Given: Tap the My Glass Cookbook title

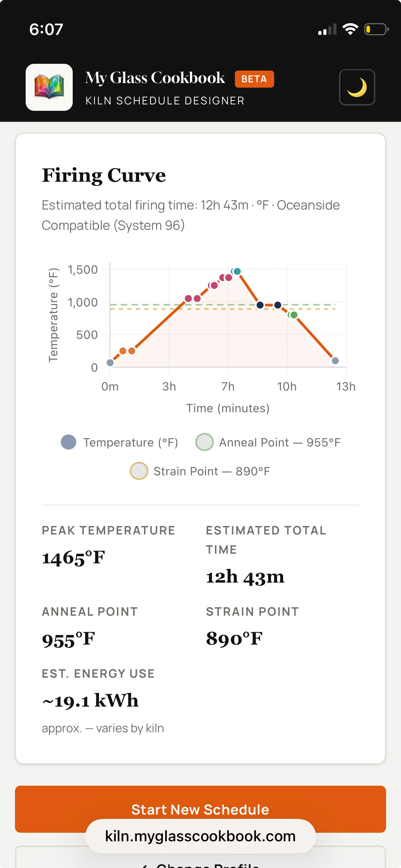Looking at the screenshot, I should (x=155, y=78).
